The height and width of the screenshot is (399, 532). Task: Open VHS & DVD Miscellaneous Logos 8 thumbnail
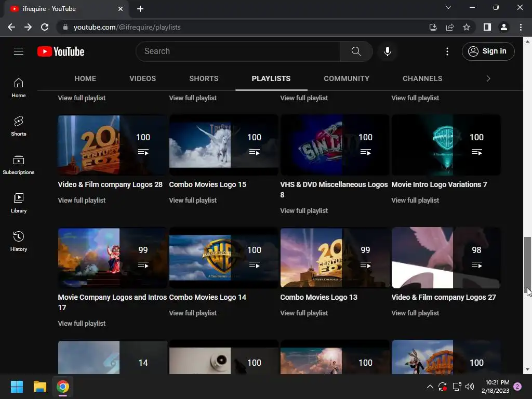tap(335, 145)
